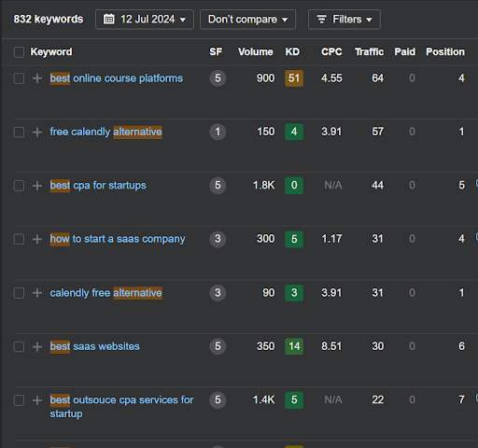478x448 pixels.
Task: Click the green KD 0 badge
Action: (x=294, y=186)
